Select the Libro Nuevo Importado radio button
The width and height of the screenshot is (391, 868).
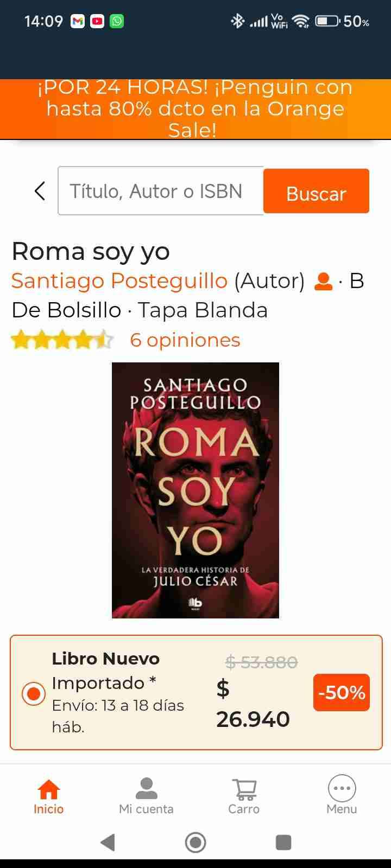coord(34,693)
